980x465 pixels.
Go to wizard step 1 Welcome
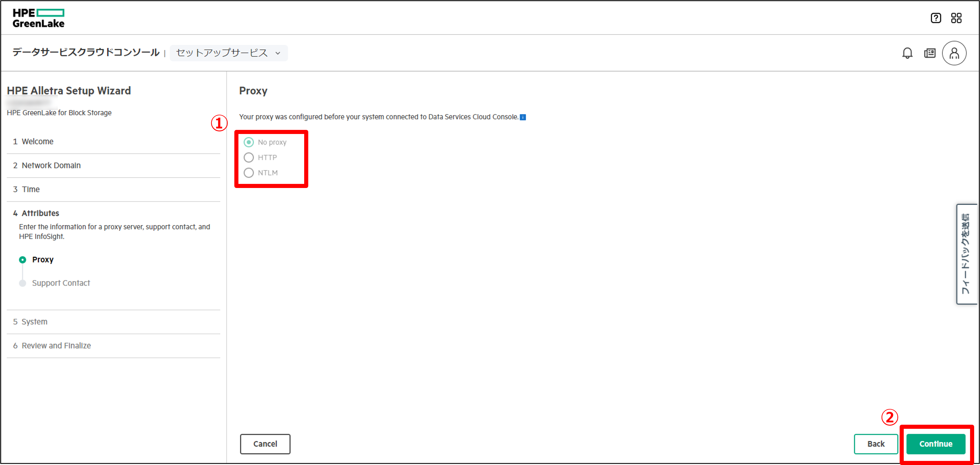(x=113, y=142)
